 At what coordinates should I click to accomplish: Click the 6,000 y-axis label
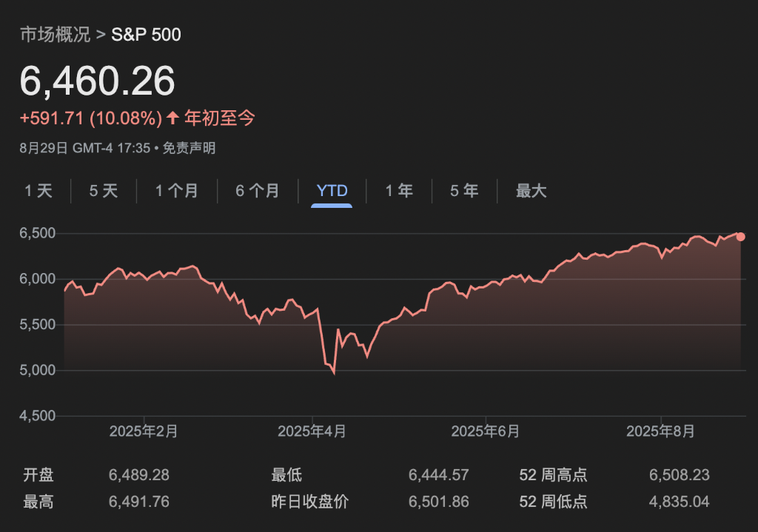pyautogui.click(x=37, y=279)
